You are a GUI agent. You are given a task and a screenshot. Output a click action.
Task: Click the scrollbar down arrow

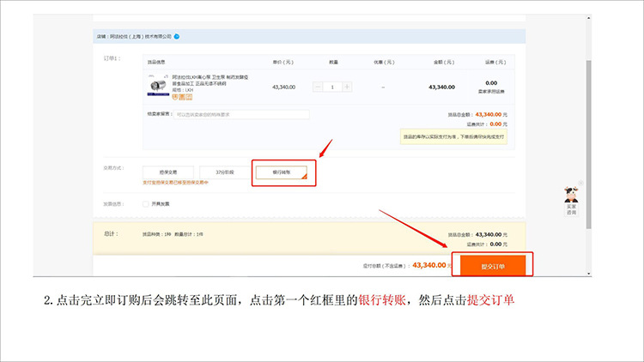pos(588,274)
